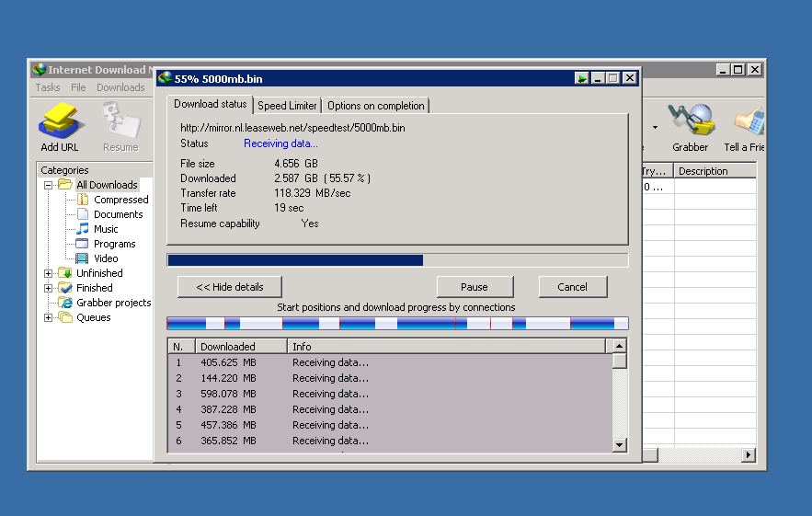
Task: Select the Grabber projects tree label
Action: click(x=113, y=303)
